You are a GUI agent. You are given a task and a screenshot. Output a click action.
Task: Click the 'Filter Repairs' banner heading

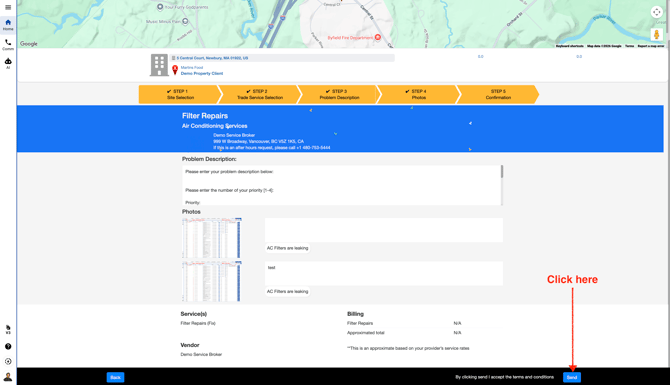pos(205,116)
